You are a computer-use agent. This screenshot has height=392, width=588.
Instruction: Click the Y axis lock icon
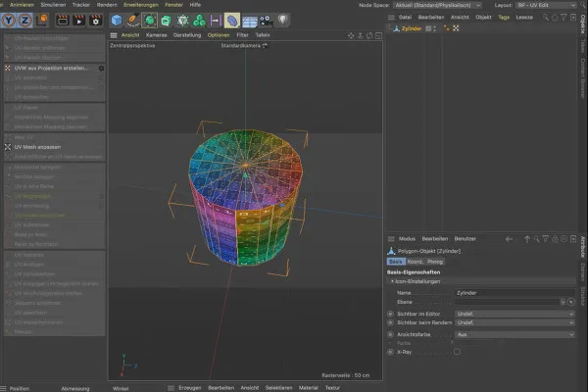point(10,20)
